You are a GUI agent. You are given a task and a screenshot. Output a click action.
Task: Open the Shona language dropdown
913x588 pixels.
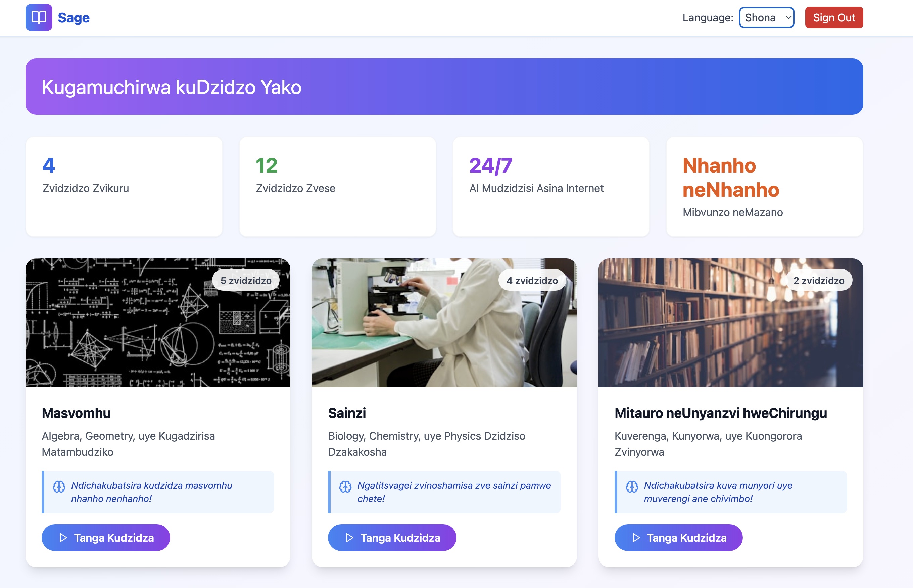[x=766, y=17]
